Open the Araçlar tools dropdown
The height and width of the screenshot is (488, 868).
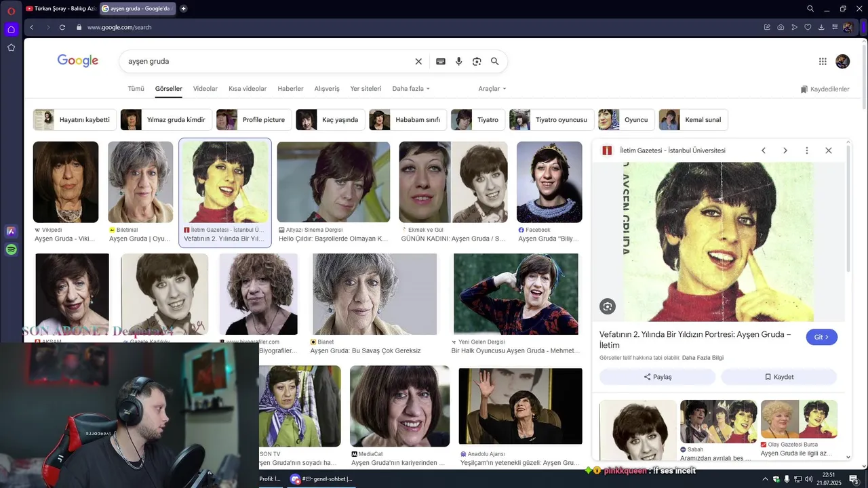492,89
